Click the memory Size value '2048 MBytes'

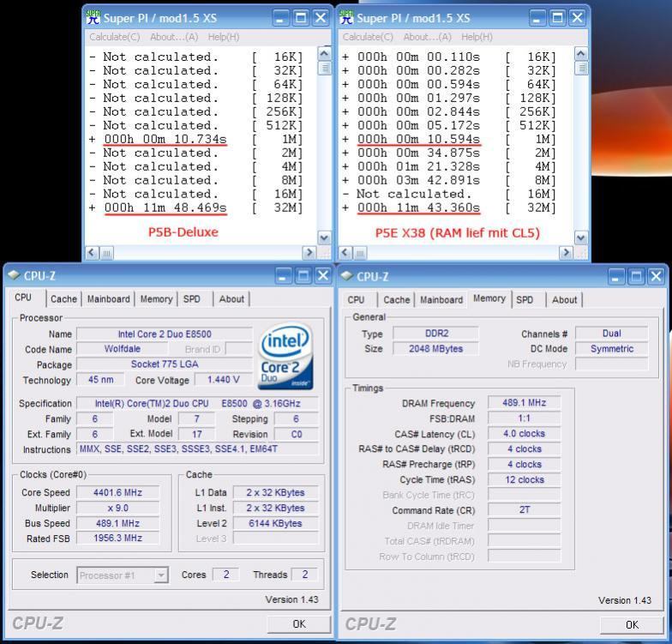click(x=436, y=348)
